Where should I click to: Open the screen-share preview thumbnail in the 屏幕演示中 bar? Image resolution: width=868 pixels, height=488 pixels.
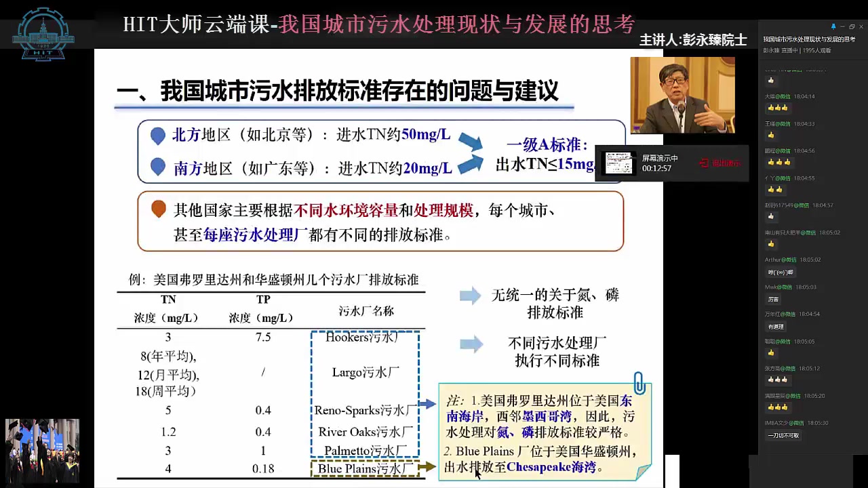click(620, 163)
